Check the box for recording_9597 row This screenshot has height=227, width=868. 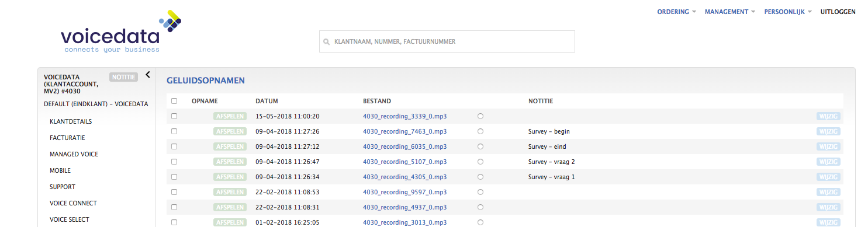tap(174, 192)
